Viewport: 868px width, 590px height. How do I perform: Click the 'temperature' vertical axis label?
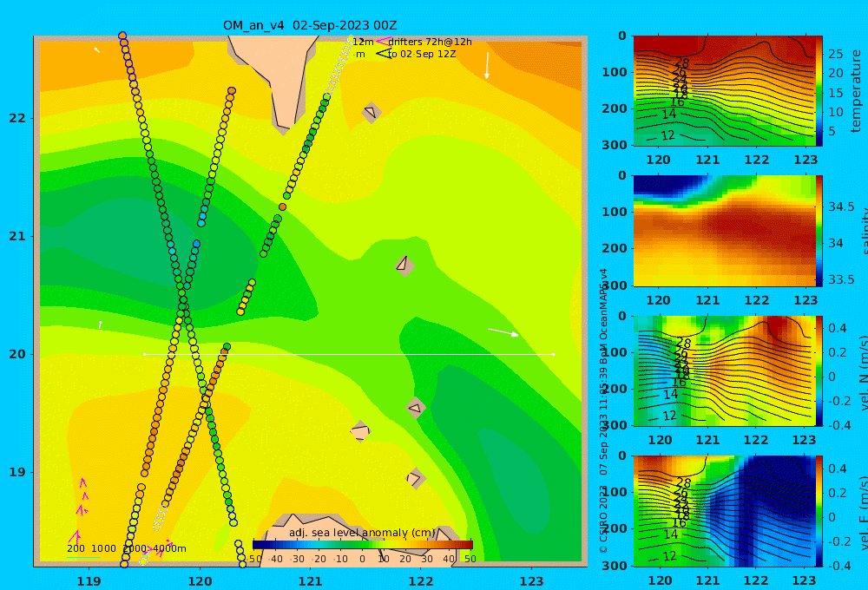[x=857, y=91]
